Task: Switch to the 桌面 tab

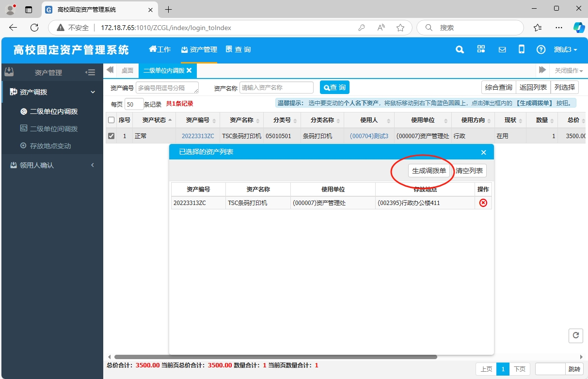Action: tap(127, 71)
